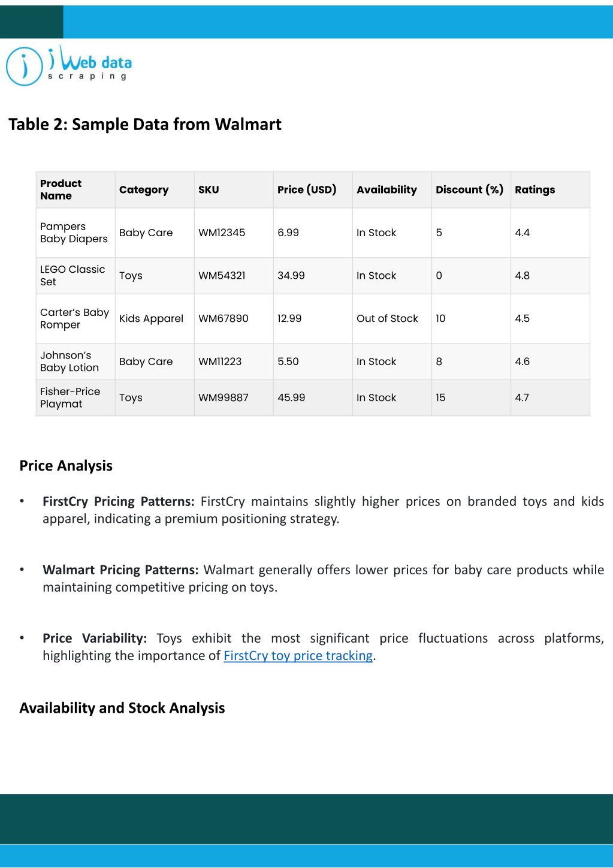Click the Table 2 Sample Data heading
The height and width of the screenshot is (868, 613).
[145, 124]
